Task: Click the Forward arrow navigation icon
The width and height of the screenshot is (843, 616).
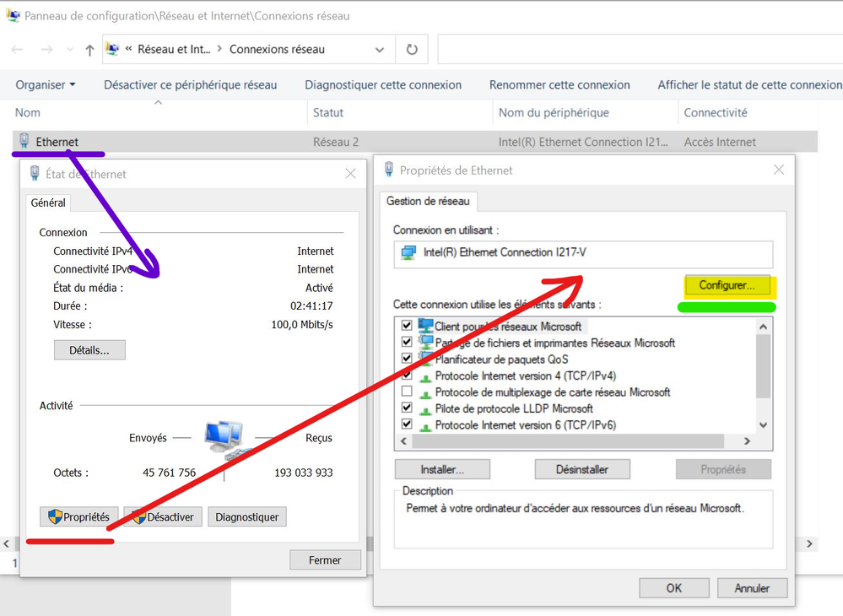Action: coord(46,50)
